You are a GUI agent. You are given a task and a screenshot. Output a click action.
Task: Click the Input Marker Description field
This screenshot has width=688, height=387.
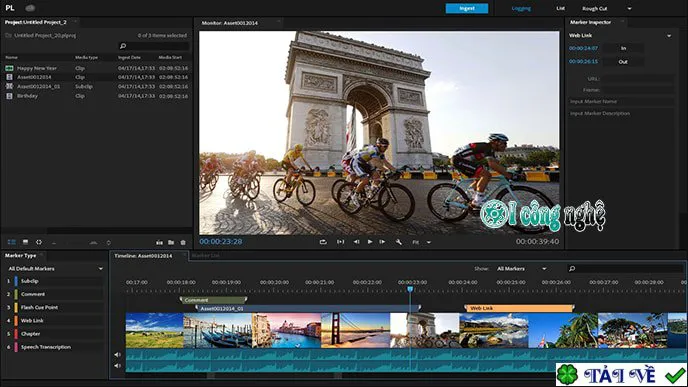(621, 113)
